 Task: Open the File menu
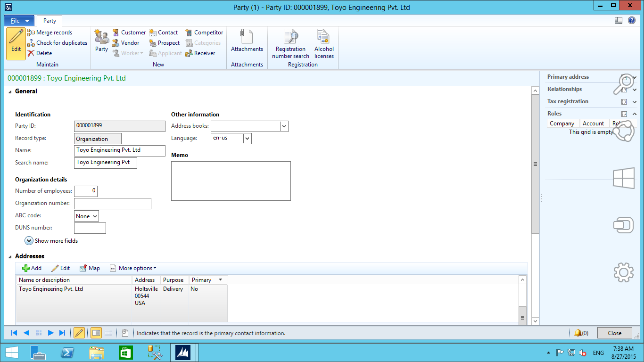pos(19,21)
